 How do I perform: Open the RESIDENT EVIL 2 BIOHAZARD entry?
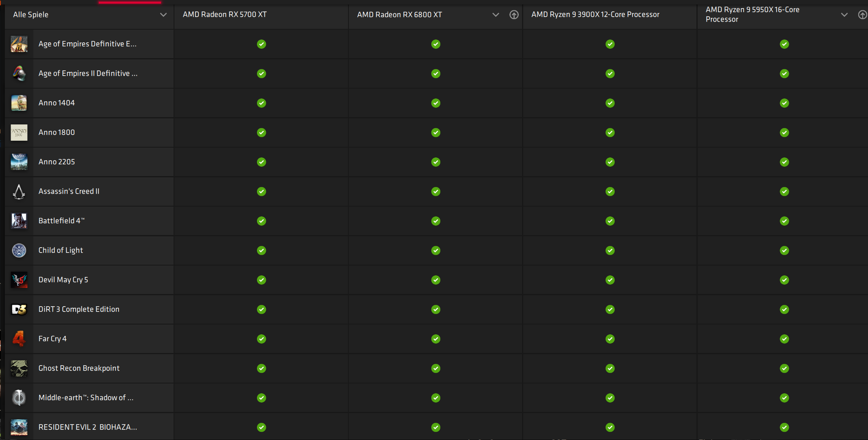(x=87, y=427)
